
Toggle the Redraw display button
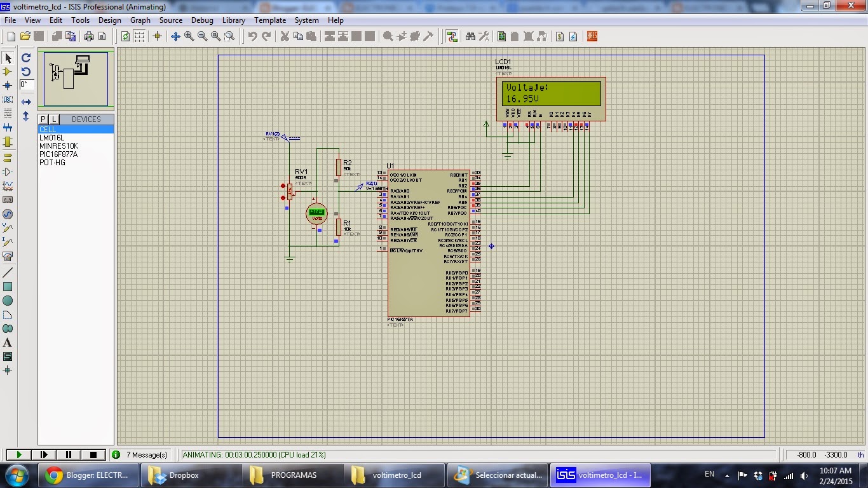click(x=126, y=36)
